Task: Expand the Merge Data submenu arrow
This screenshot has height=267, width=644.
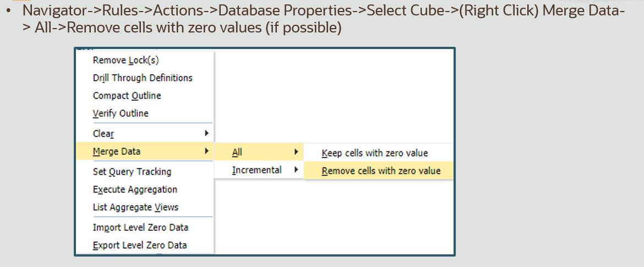Action: (x=206, y=151)
